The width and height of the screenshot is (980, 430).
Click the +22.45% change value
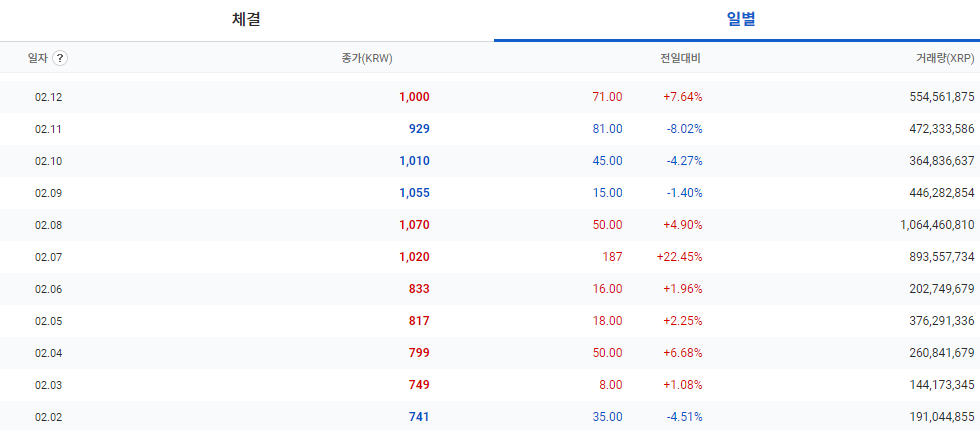click(679, 256)
